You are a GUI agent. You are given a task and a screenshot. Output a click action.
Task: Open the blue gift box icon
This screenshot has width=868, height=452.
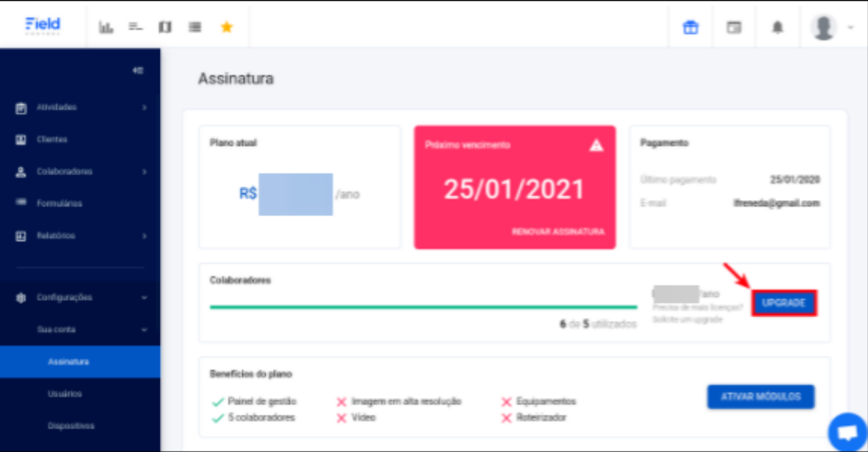coord(690,27)
